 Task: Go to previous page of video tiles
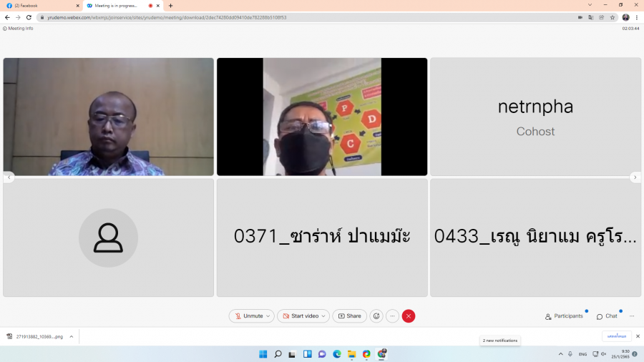(x=9, y=177)
